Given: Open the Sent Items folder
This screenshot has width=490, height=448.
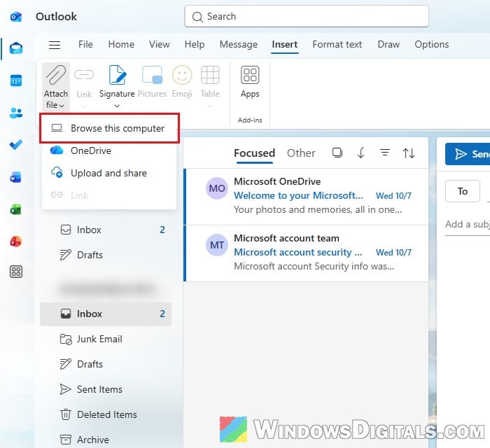Looking at the screenshot, I should (x=106, y=389).
